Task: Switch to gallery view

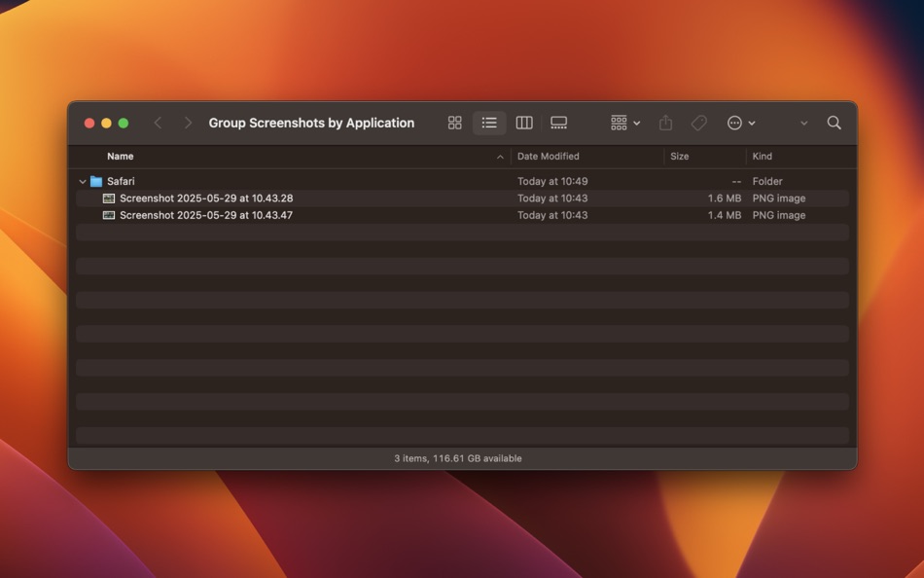Action: click(x=558, y=123)
